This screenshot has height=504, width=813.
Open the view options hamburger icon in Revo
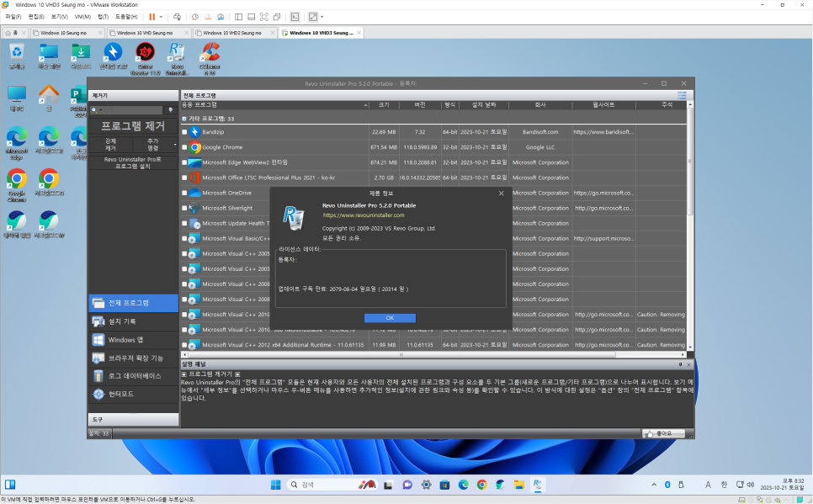click(x=682, y=95)
